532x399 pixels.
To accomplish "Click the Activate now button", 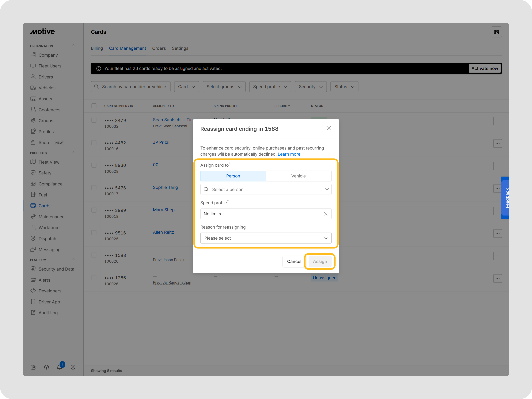I will [485, 68].
